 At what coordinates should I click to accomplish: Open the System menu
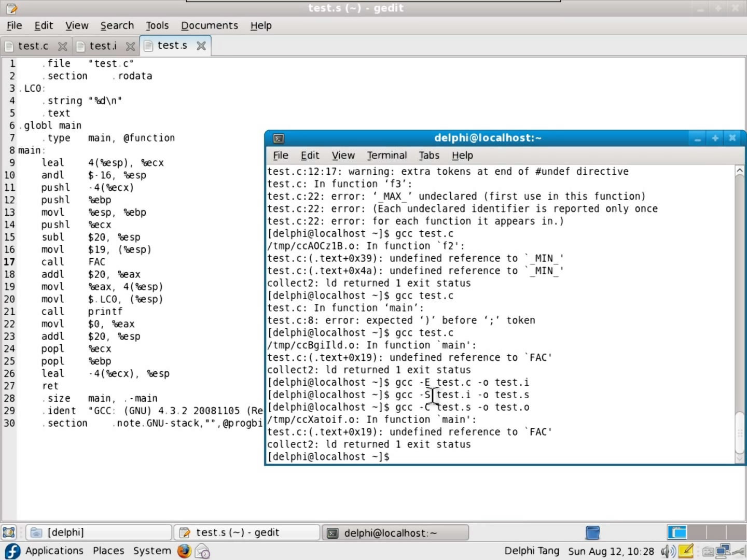[x=151, y=551]
